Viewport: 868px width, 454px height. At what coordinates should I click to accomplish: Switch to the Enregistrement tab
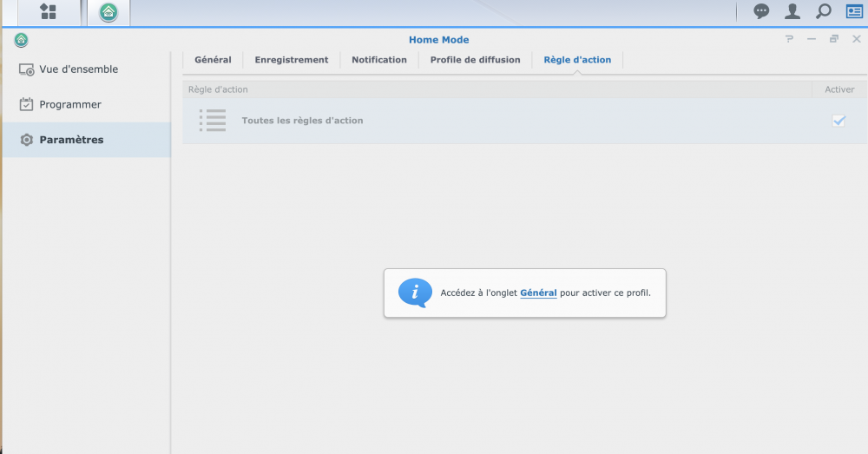(292, 60)
